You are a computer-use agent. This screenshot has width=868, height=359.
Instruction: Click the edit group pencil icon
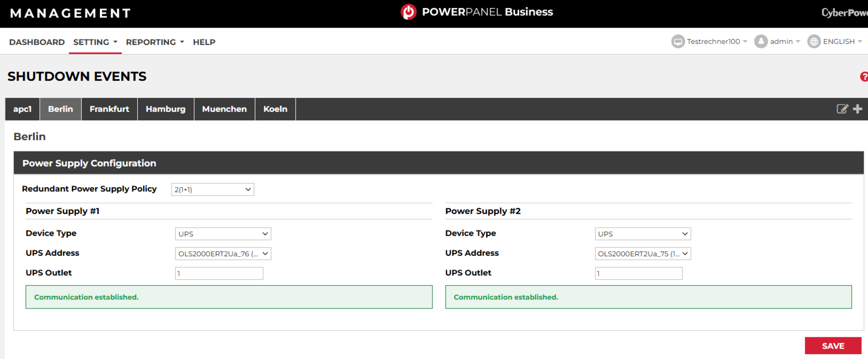842,109
